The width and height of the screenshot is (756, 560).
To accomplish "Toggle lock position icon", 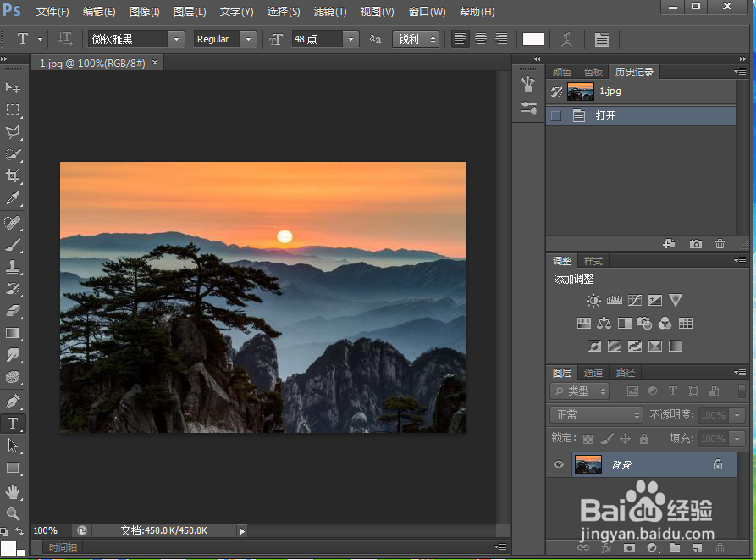I will tap(626, 439).
